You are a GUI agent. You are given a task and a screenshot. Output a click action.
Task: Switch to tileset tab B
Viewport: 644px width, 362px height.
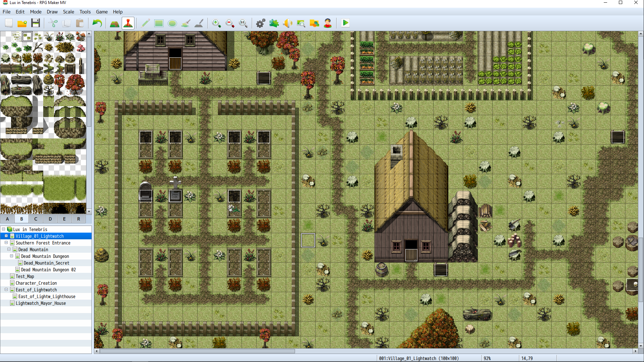[22, 219]
